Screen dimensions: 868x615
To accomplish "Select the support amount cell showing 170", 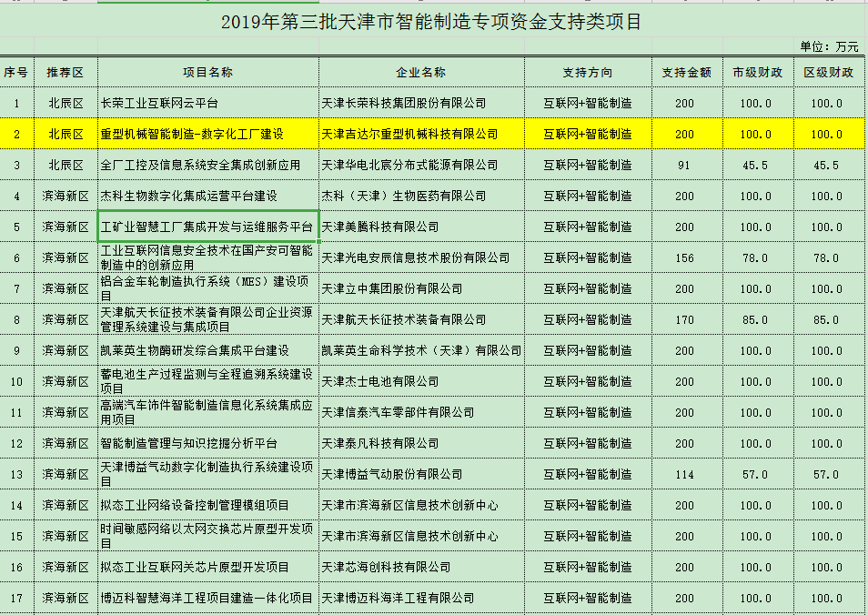I will [x=686, y=319].
